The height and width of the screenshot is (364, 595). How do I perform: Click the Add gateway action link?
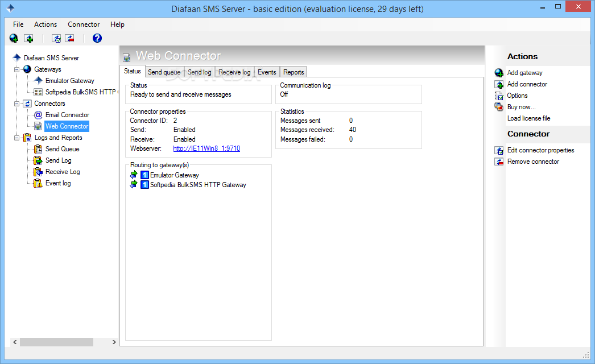pyautogui.click(x=525, y=73)
